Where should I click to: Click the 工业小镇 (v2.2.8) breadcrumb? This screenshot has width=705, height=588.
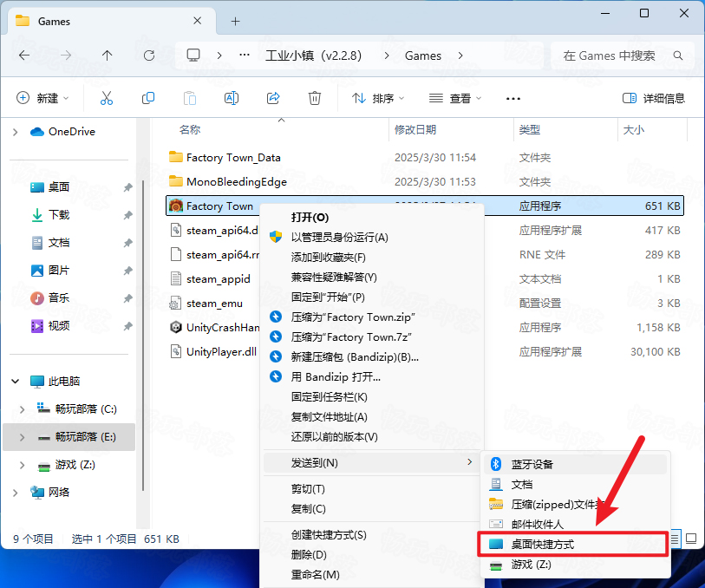[x=313, y=56]
